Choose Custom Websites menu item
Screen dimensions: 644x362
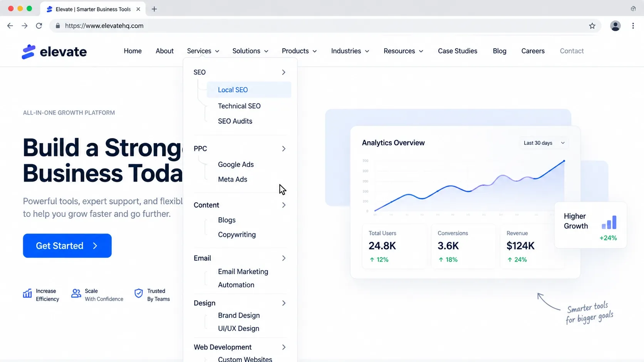[x=245, y=359]
